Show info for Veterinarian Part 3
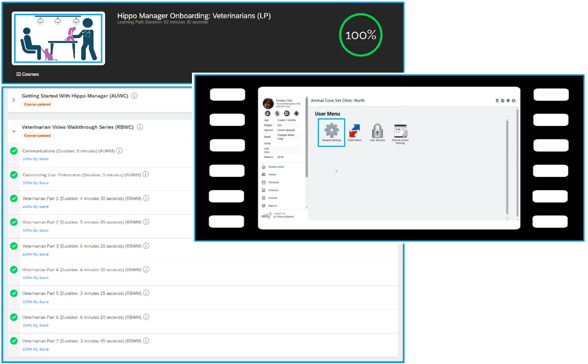The image size is (588, 364). [146, 246]
